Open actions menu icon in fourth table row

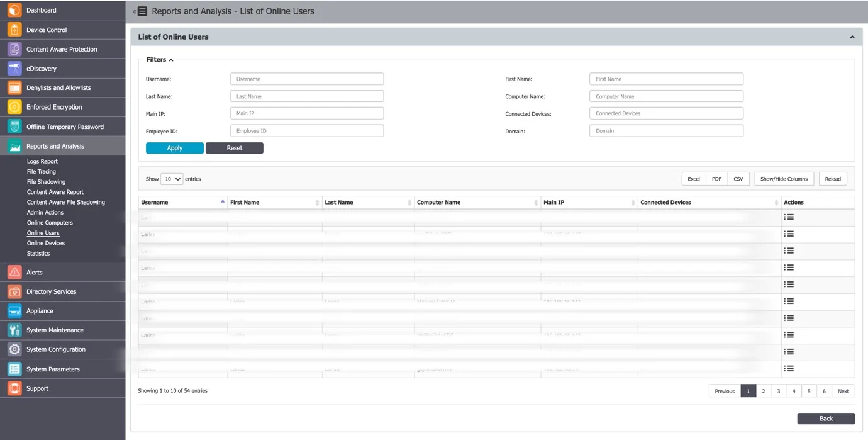(x=789, y=268)
